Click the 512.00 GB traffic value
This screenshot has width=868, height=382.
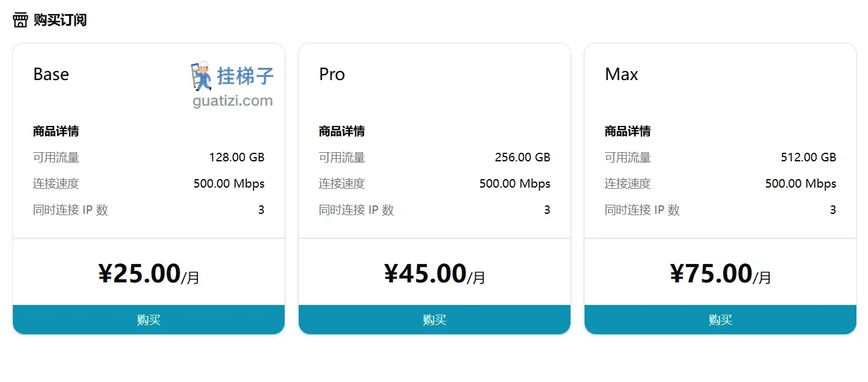pos(808,157)
